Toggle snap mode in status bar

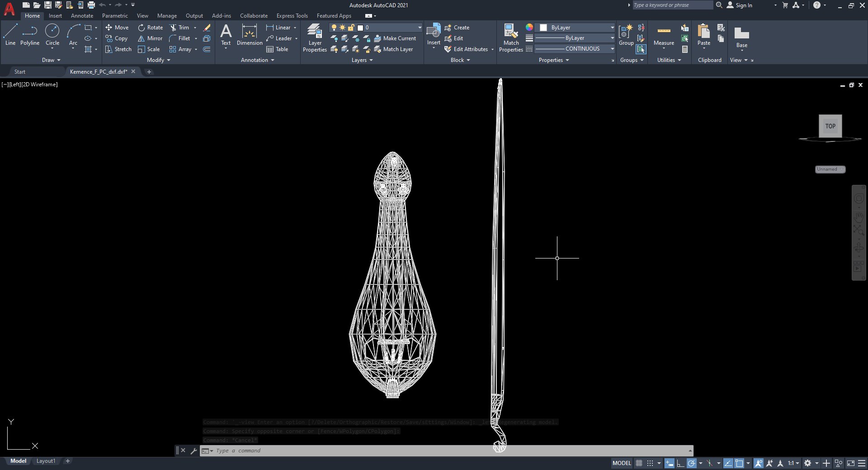[x=650, y=463]
